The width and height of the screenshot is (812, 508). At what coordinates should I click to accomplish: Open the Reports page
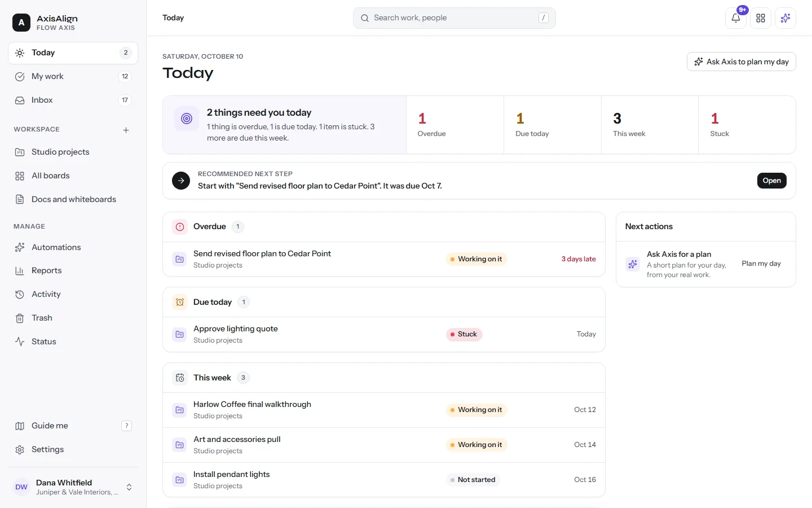pos(73,271)
